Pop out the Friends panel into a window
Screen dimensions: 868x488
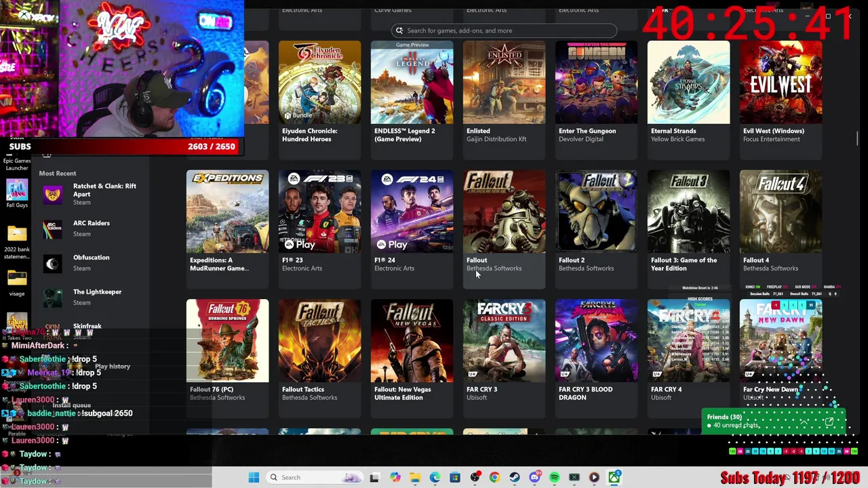(829, 422)
